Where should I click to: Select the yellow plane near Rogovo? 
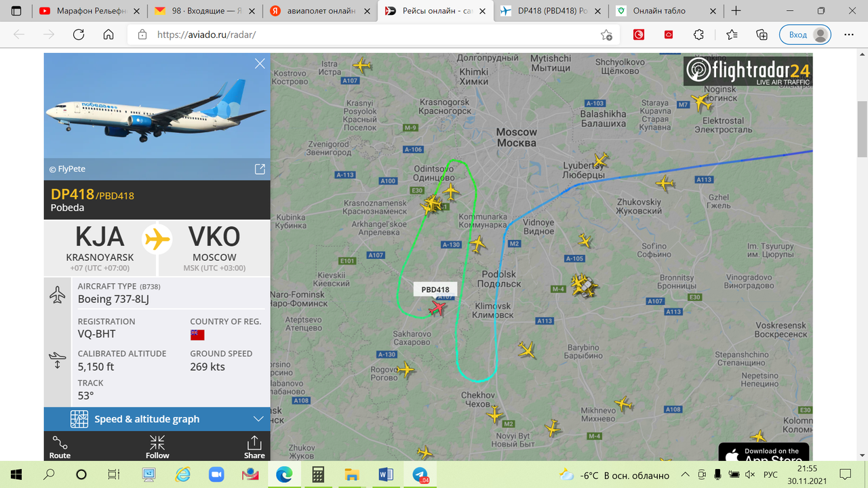[x=406, y=370]
